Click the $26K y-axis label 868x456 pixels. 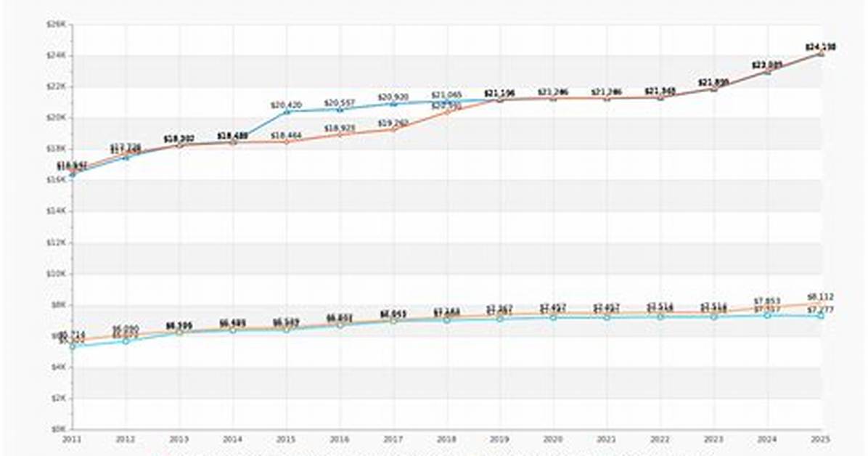(58, 25)
